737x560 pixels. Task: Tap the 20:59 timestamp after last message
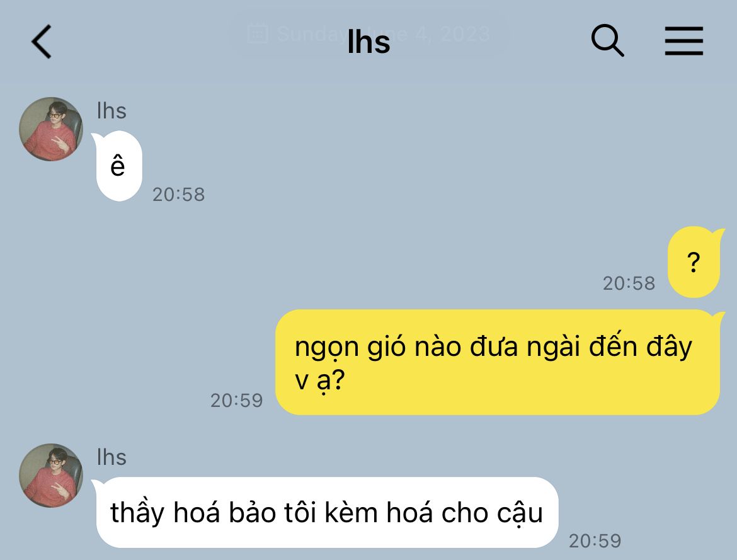coord(595,541)
